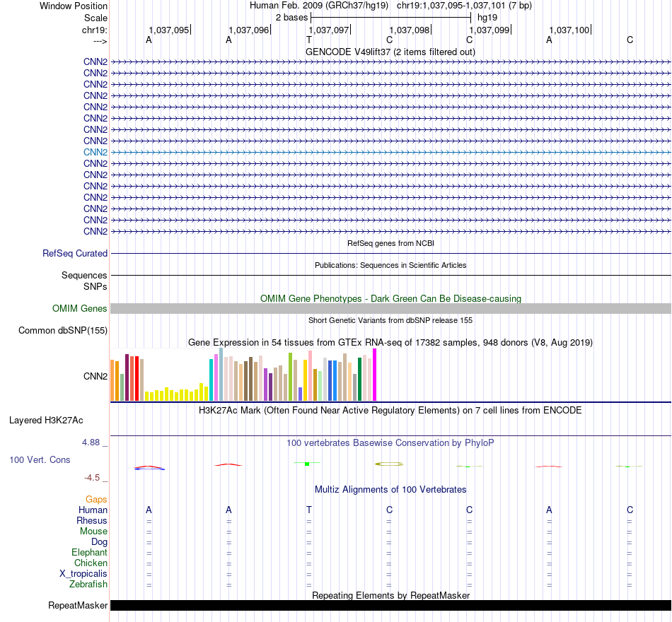Click the dark green bar in GTEx chart
Screen dimensions: 672x622
pos(359,379)
